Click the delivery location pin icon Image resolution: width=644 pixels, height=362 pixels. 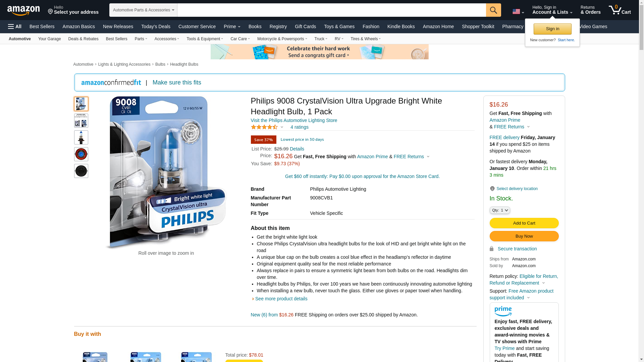click(492, 189)
